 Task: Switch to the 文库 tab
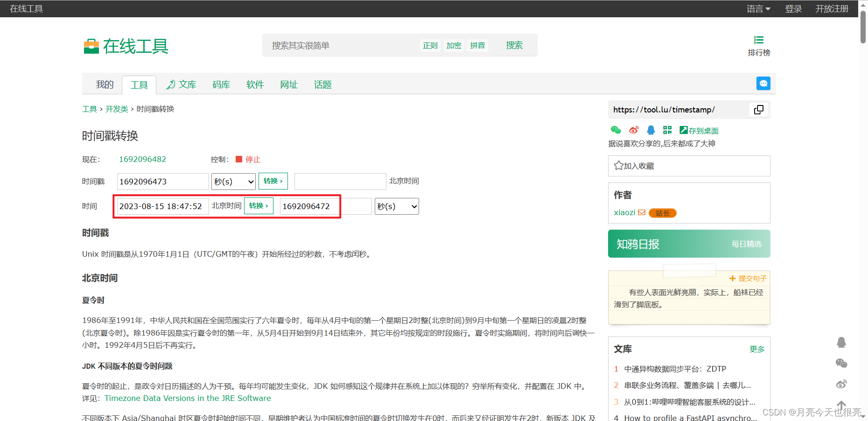click(181, 84)
